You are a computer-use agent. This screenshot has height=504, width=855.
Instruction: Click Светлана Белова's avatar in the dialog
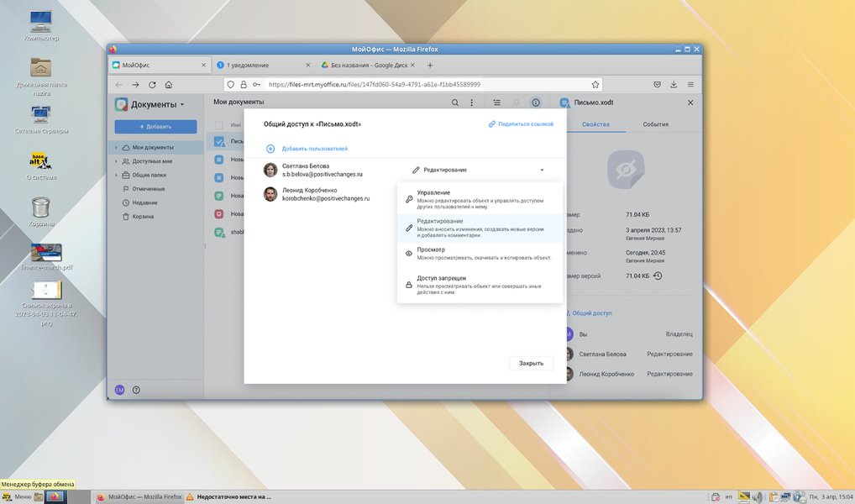270,171
